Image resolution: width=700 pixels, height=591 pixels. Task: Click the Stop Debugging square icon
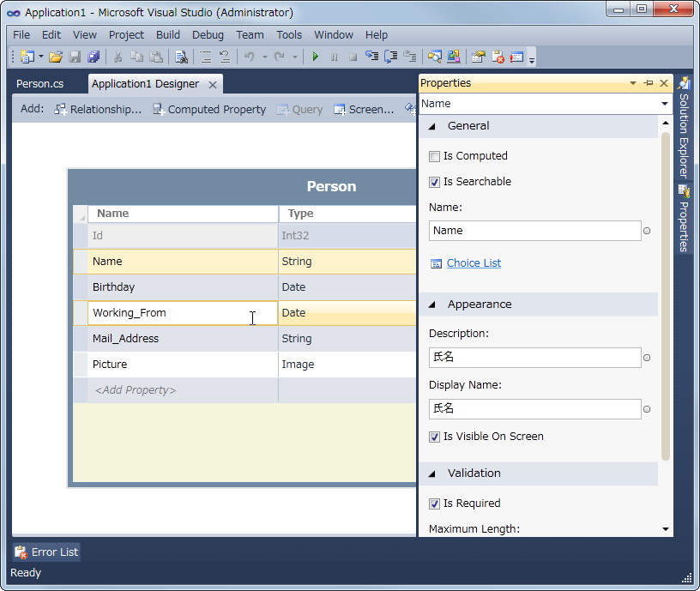tap(353, 57)
